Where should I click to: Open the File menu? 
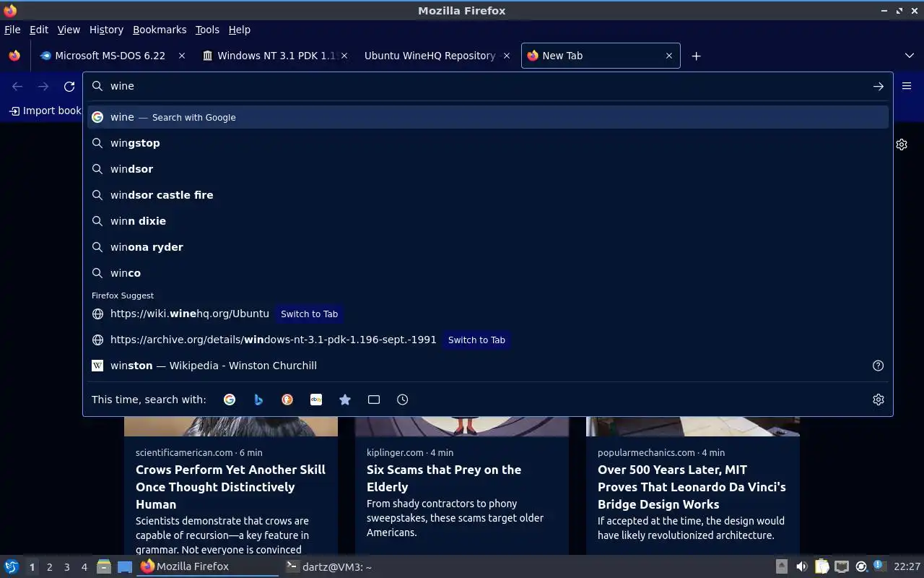coord(12,30)
